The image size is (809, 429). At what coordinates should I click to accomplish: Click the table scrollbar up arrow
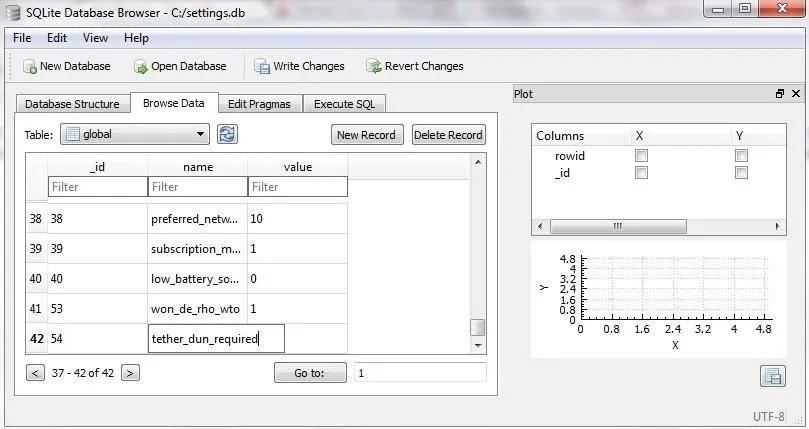coord(478,162)
